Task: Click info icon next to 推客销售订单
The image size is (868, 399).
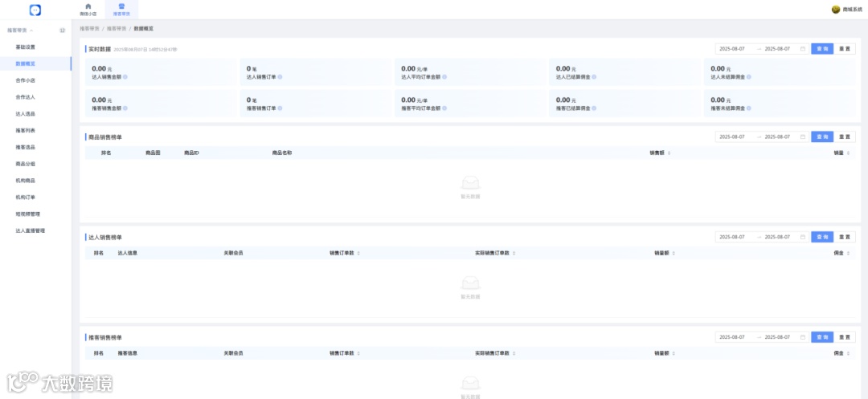Action: (280, 108)
